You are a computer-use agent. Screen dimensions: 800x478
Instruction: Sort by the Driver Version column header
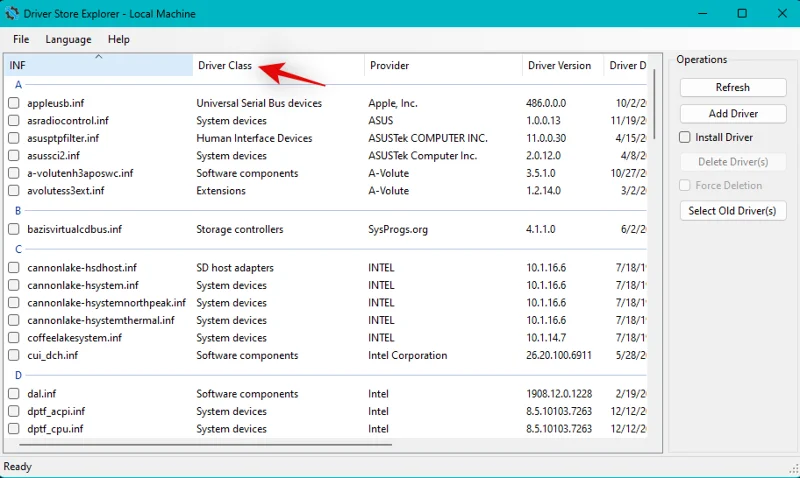(x=563, y=65)
